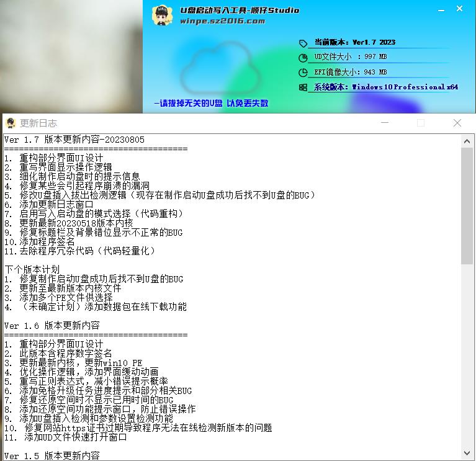Viewport: 476px width, 461px height.
Task: Click the UD文件大小 : 997 MB text
Action: [x=350, y=56]
